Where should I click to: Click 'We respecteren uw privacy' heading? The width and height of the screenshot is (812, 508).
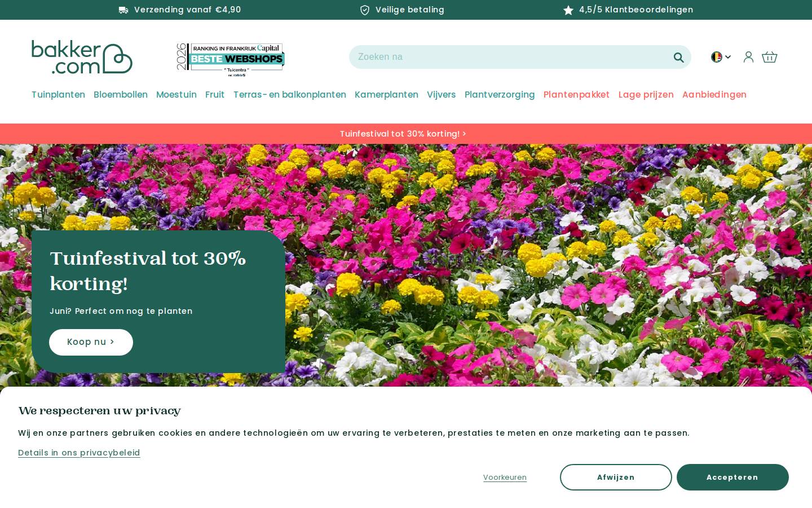99,411
